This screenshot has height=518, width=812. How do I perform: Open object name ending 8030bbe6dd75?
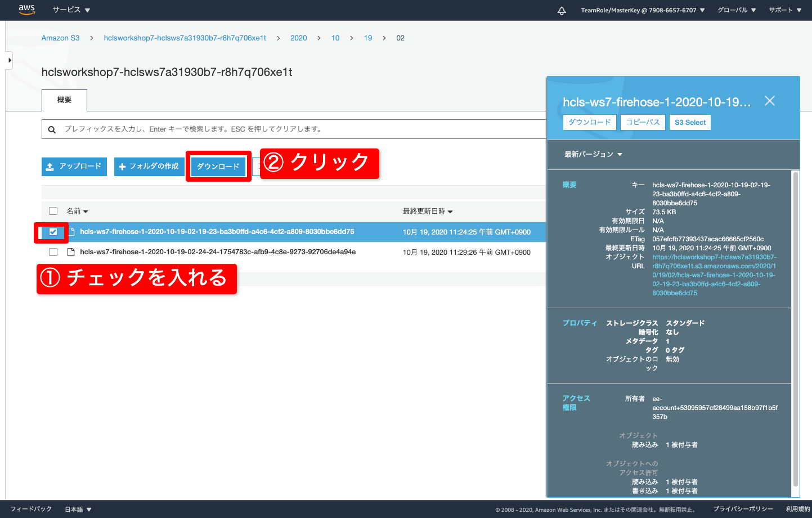coord(217,232)
